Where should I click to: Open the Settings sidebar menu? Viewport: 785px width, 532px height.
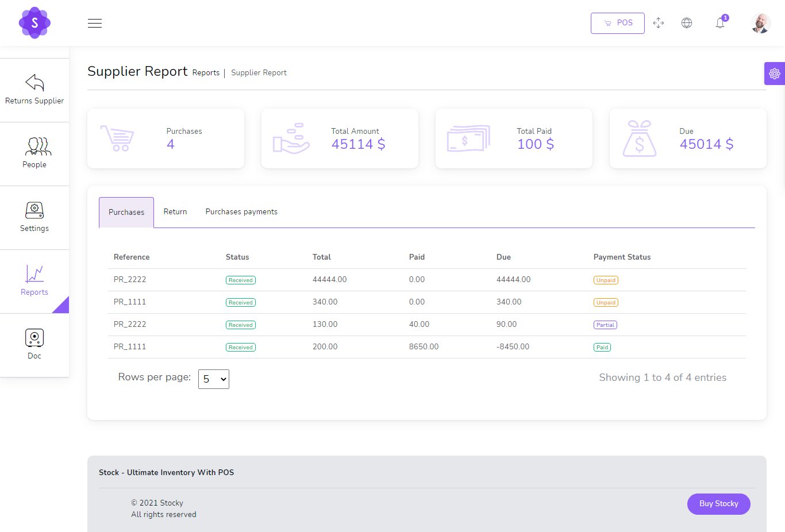point(34,217)
